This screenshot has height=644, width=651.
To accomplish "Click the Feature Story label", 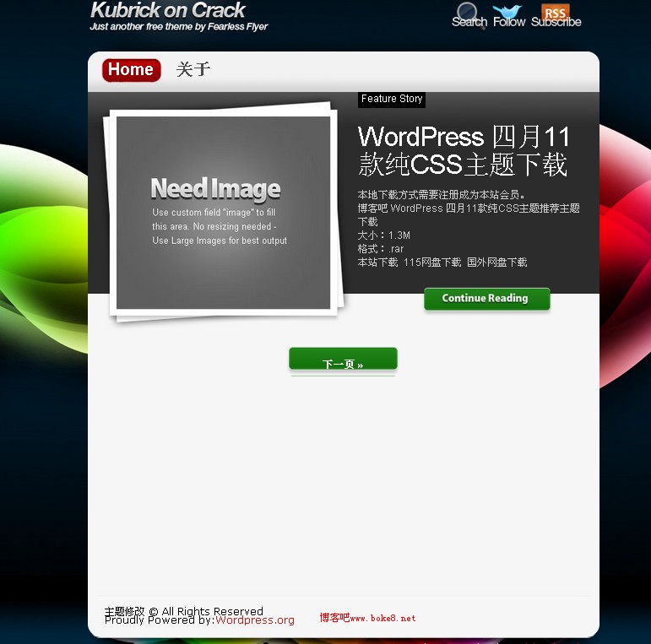I will [x=392, y=99].
